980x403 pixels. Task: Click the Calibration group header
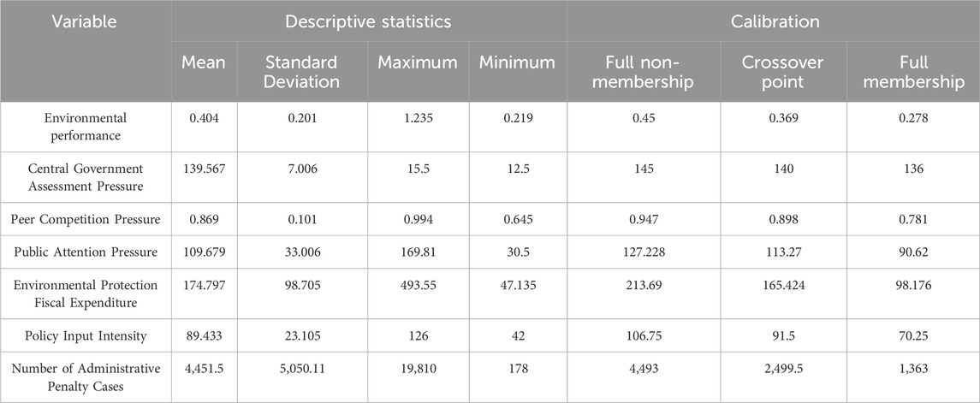pos(773,20)
